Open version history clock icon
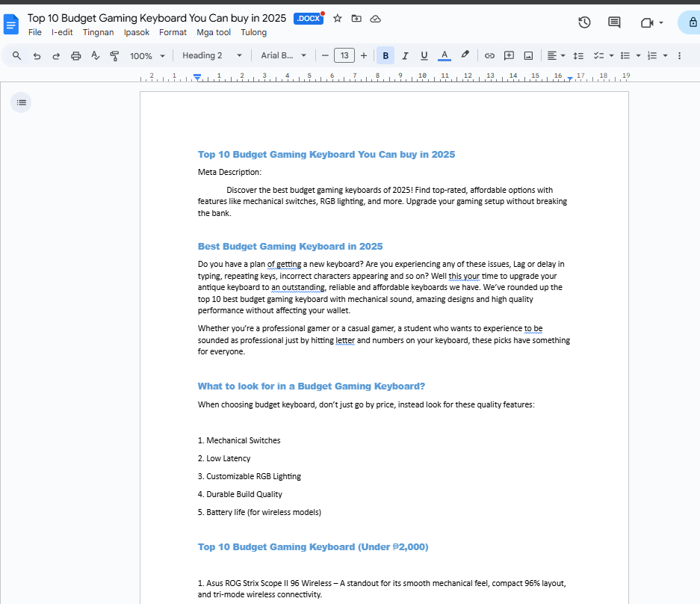 pos(584,22)
